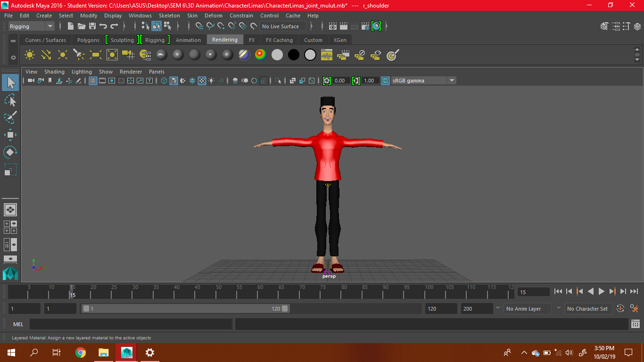
Task: Select the Paint Selection tool
Action: click(x=10, y=117)
